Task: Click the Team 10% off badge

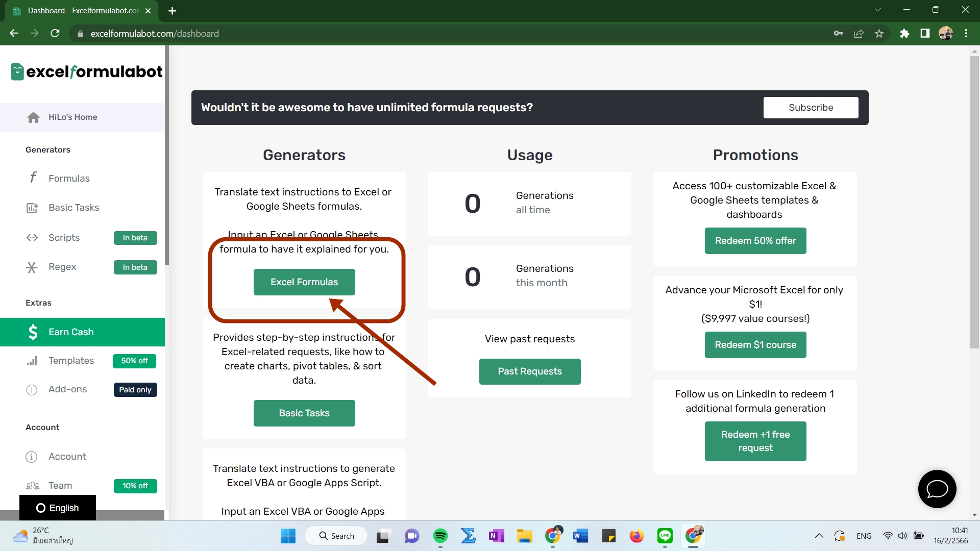Action: click(135, 486)
